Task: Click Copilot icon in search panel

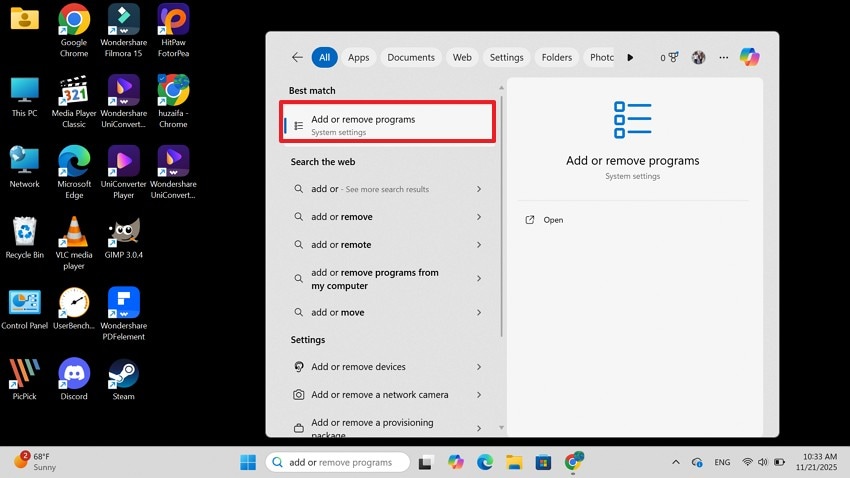Action: point(750,57)
